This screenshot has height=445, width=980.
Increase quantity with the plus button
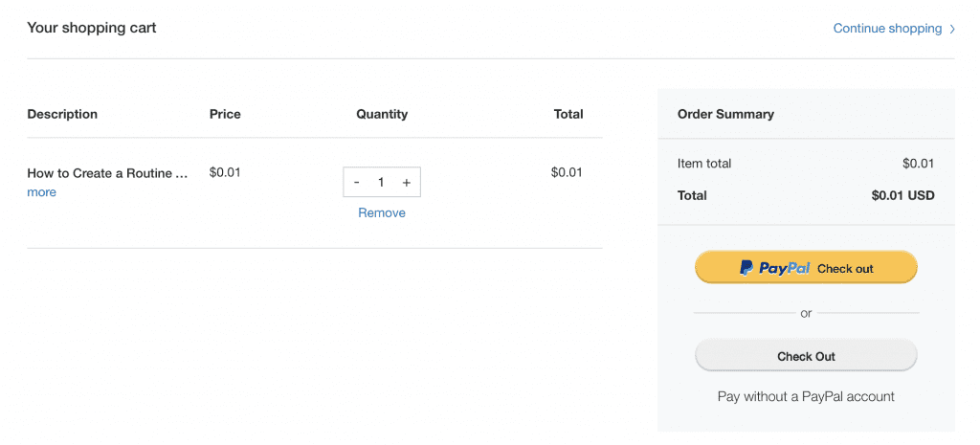pyautogui.click(x=406, y=182)
